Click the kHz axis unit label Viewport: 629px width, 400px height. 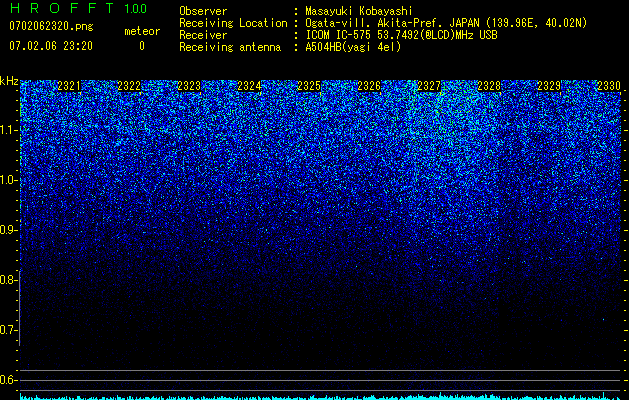click(x=9, y=81)
